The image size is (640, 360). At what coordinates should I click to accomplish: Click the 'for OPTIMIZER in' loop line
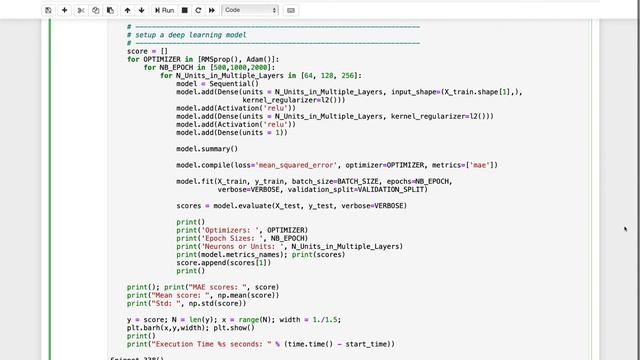coord(203,60)
